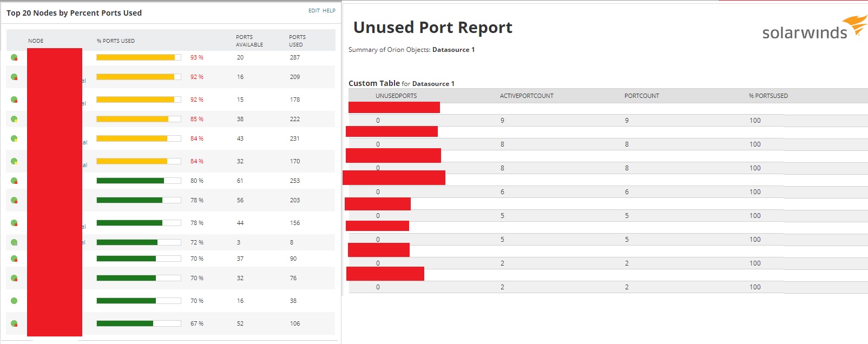Click the ACTIVEPORTCOUNT column header

point(527,96)
